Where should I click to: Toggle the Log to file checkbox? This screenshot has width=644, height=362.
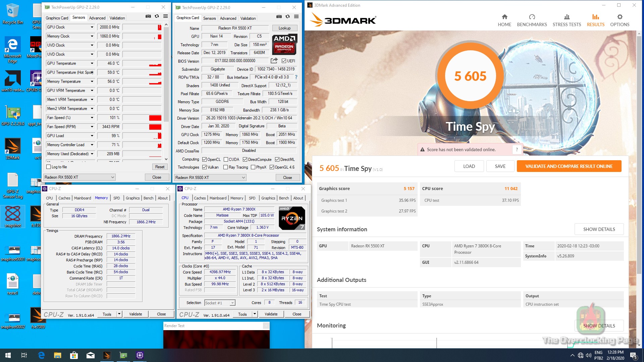[49, 167]
